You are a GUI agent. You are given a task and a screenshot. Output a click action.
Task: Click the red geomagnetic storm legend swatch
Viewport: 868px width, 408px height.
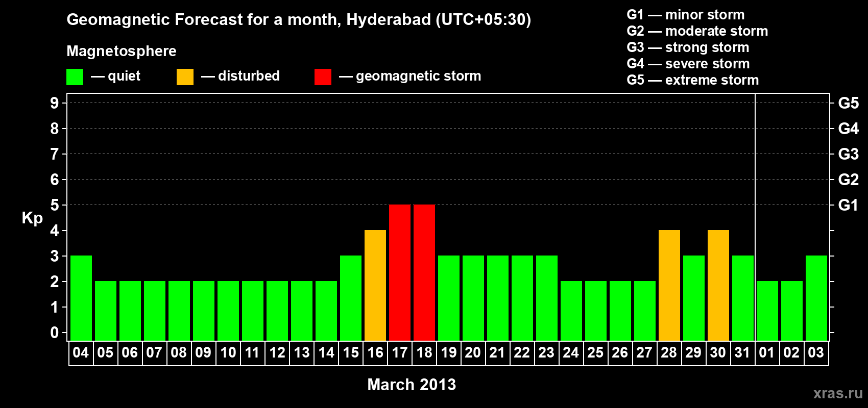(x=323, y=77)
